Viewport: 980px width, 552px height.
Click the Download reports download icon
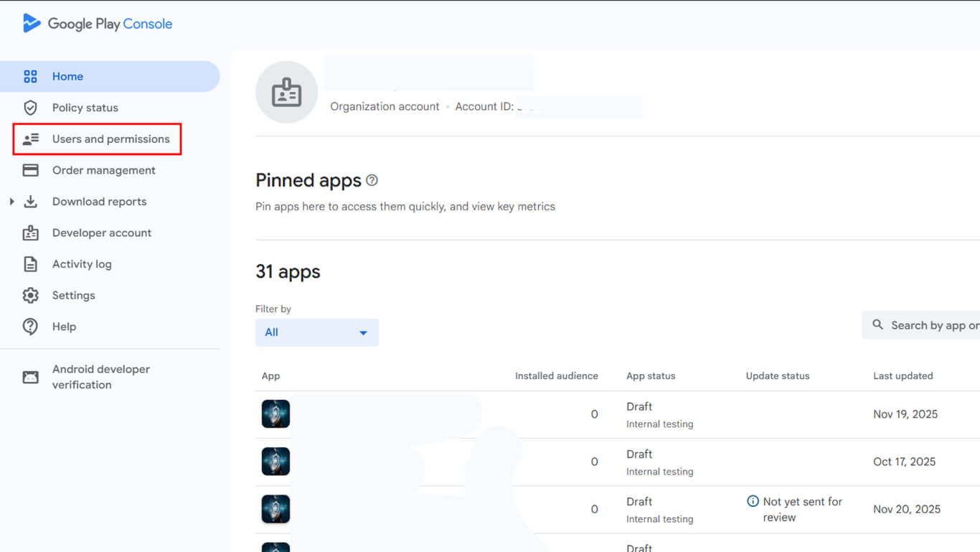(x=30, y=202)
